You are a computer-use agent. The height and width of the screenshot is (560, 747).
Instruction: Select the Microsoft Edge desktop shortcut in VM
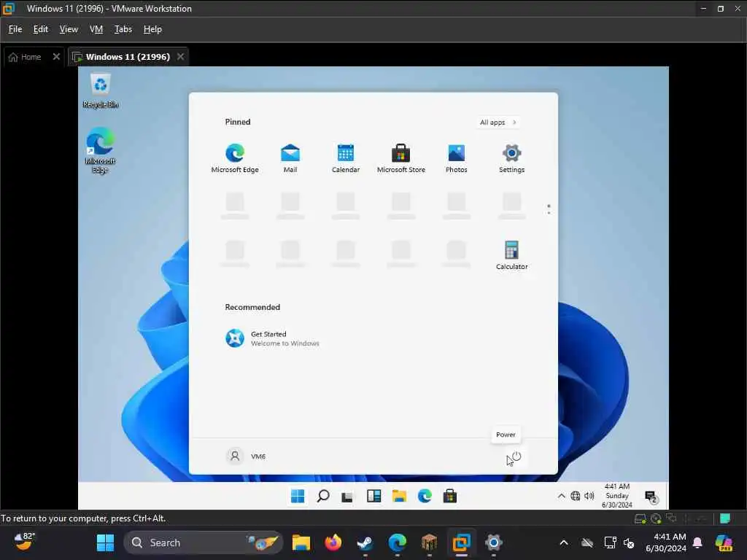click(101, 150)
